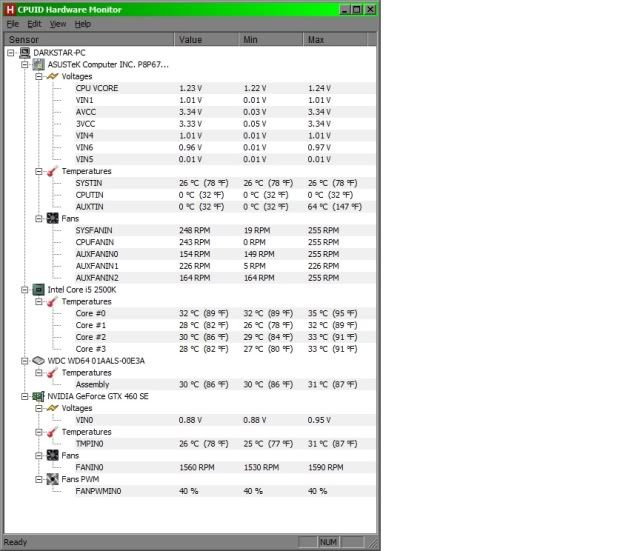Click the NUM indicator in status bar
640x551 pixels.
pos(328,542)
